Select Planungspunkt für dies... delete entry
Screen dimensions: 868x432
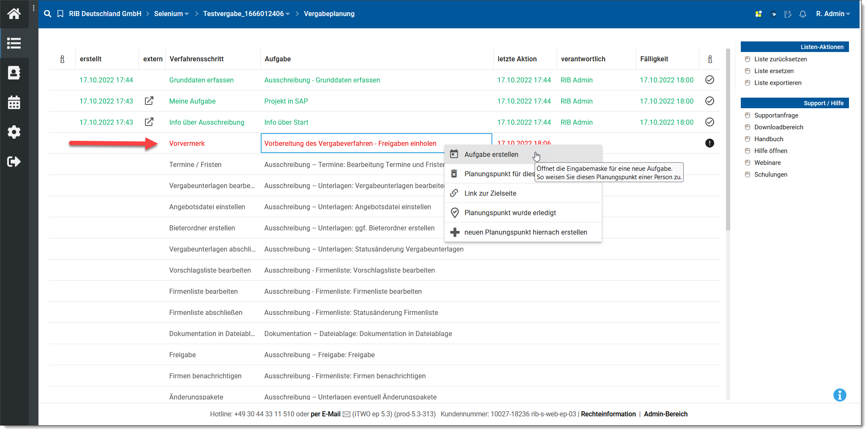(490, 174)
